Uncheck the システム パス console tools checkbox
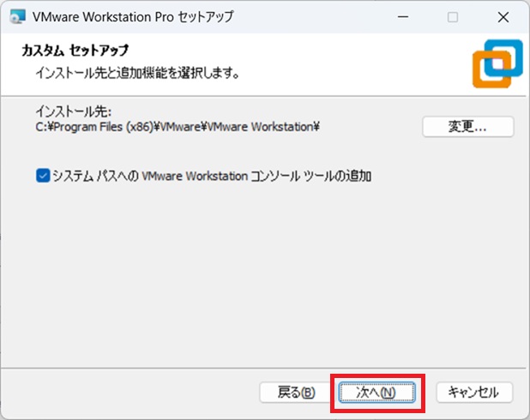The width and height of the screenshot is (530, 420). (x=43, y=176)
